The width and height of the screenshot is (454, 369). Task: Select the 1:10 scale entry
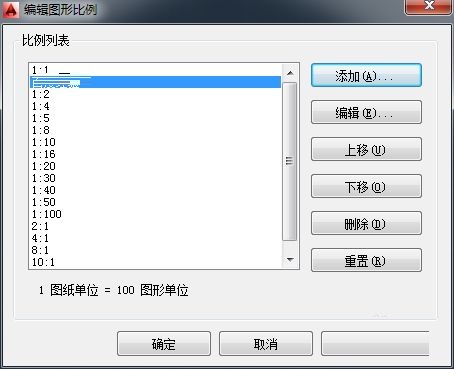[155, 142]
